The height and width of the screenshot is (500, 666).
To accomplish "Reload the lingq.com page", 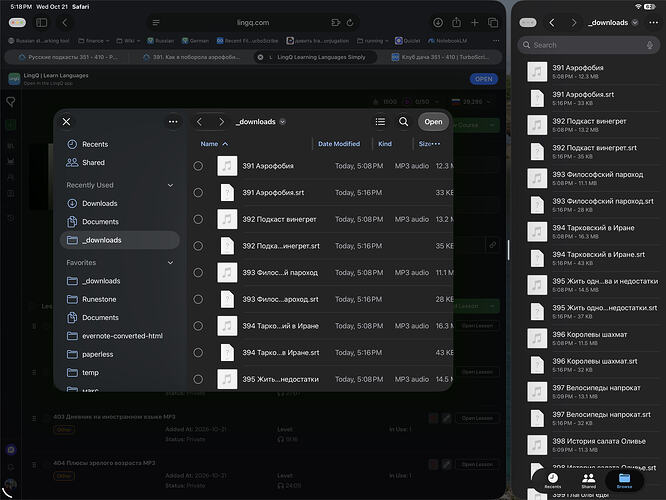I will coord(350,23).
